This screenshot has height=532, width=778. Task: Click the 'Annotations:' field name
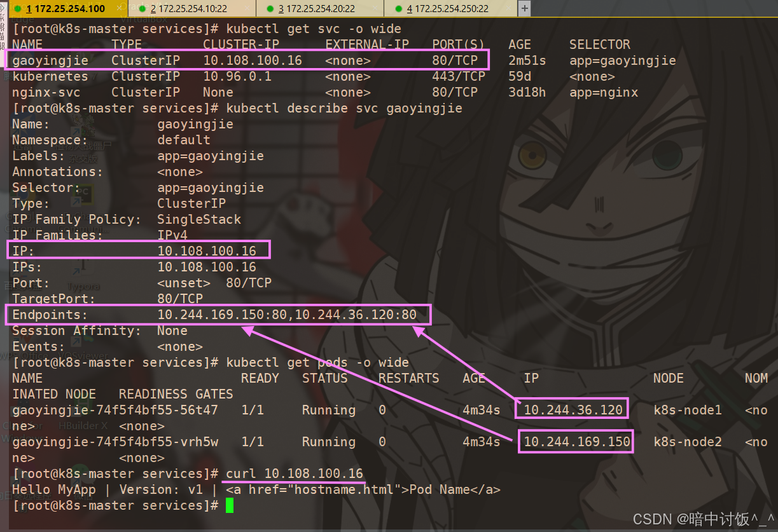(x=58, y=172)
